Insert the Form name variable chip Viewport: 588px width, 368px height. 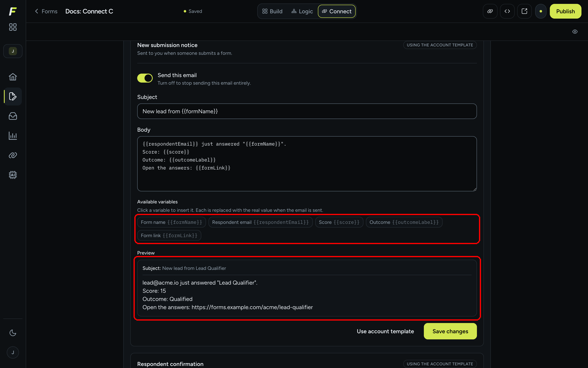coord(171,222)
